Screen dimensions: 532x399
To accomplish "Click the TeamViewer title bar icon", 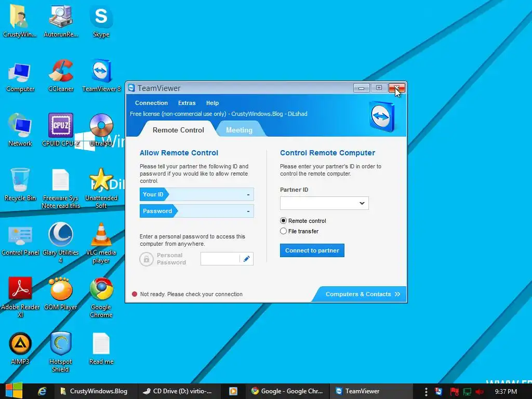I will pos(131,88).
